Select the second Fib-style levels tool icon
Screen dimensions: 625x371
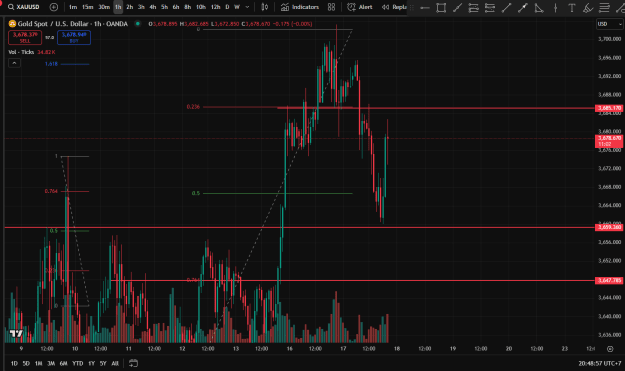pos(490,7)
